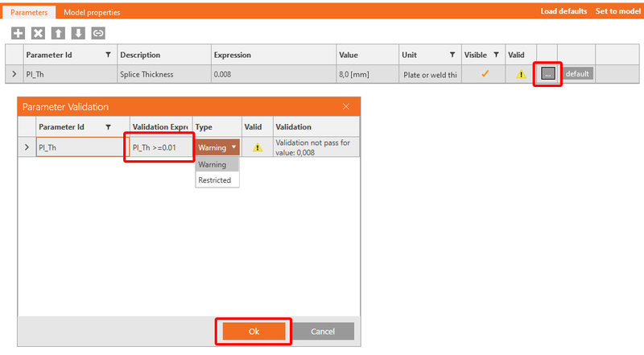Filter the main Parameter Id column
The image size is (644, 355).
pos(109,55)
